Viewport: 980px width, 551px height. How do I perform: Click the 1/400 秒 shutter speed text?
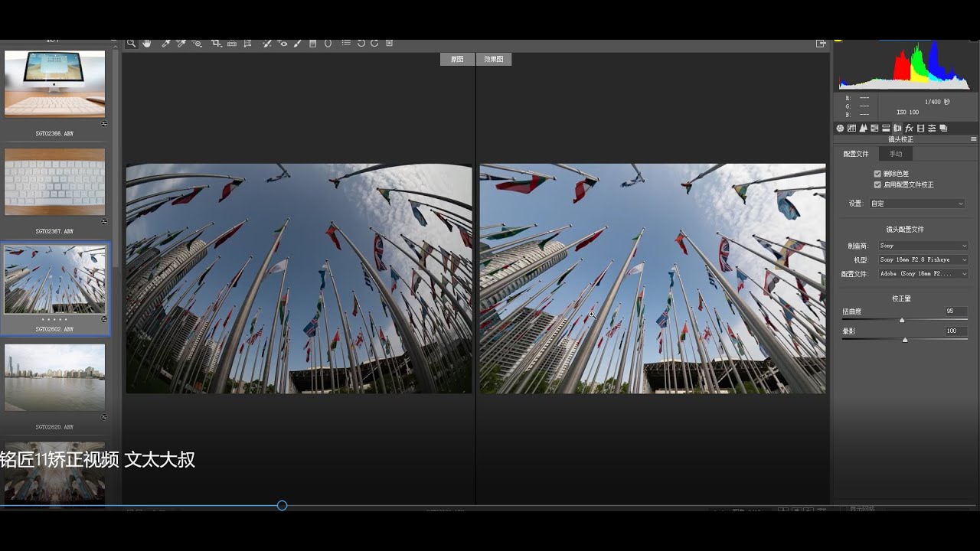point(937,102)
